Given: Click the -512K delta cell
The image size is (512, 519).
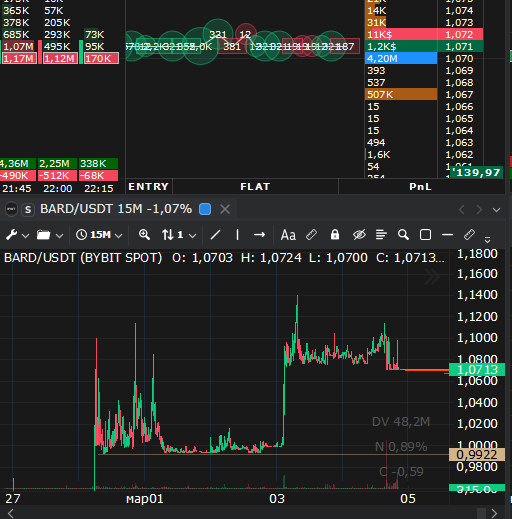Looking at the screenshot, I should click(x=57, y=175).
